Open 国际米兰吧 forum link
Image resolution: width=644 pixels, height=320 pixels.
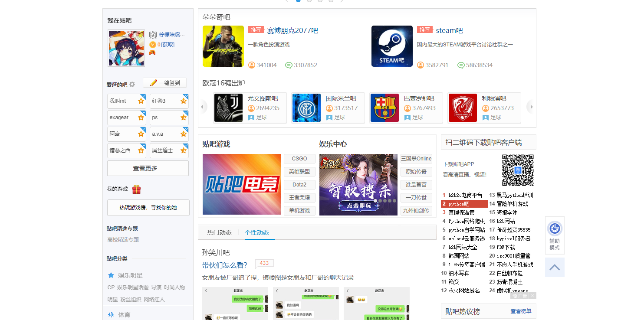(x=341, y=99)
